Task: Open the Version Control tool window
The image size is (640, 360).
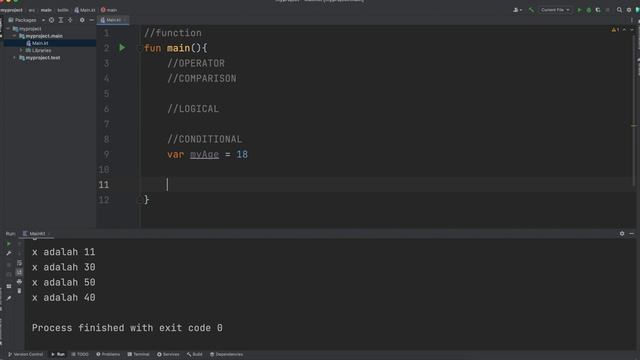Action: pos(25,354)
